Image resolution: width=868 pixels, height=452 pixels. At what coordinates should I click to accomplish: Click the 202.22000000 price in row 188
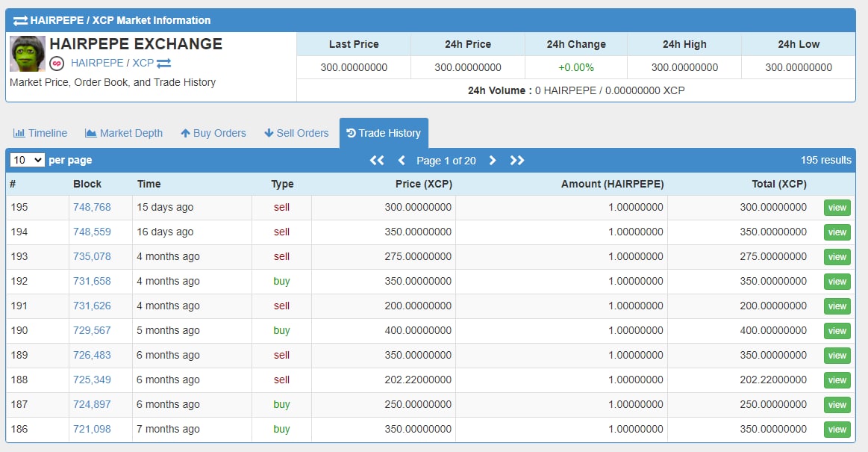[418, 380]
